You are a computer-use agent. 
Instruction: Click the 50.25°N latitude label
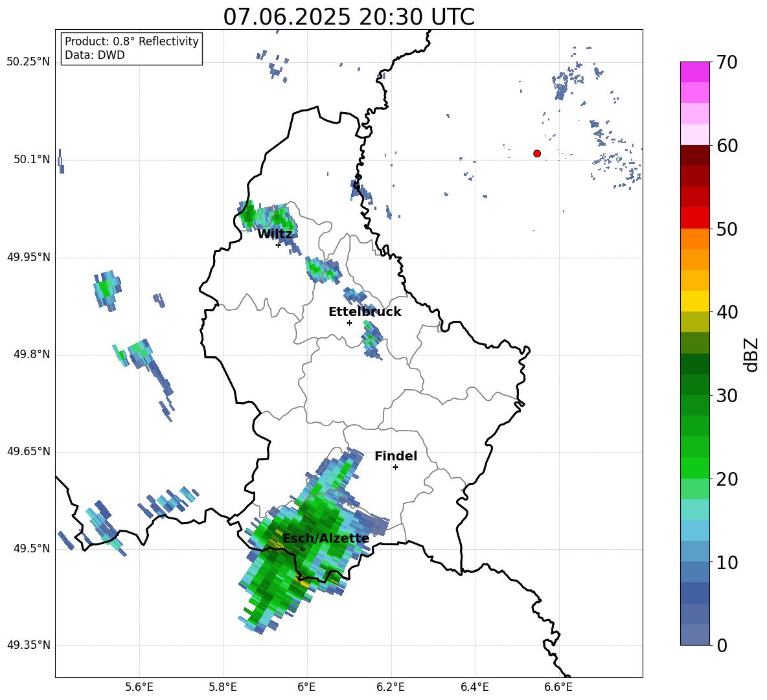point(28,62)
